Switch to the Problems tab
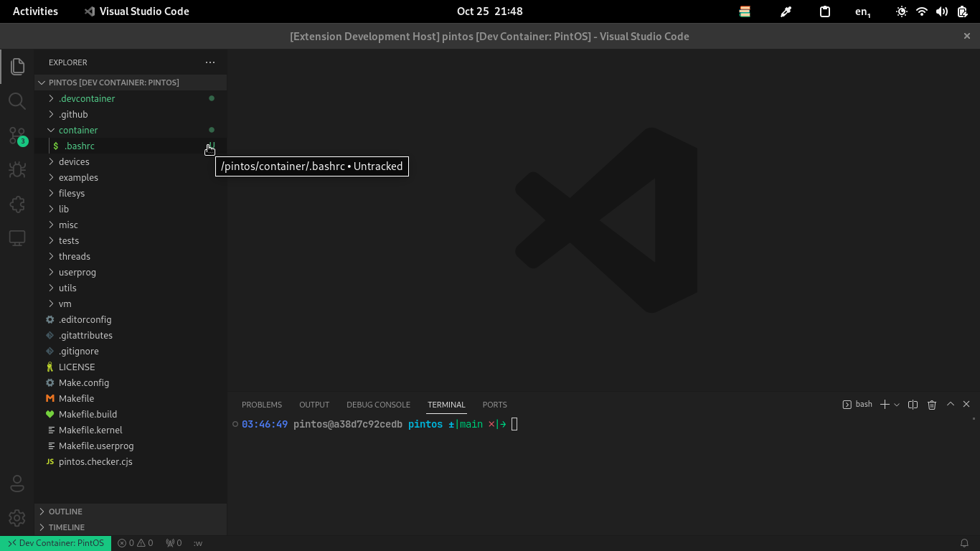Viewport: 980px width, 551px height. pos(262,405)
